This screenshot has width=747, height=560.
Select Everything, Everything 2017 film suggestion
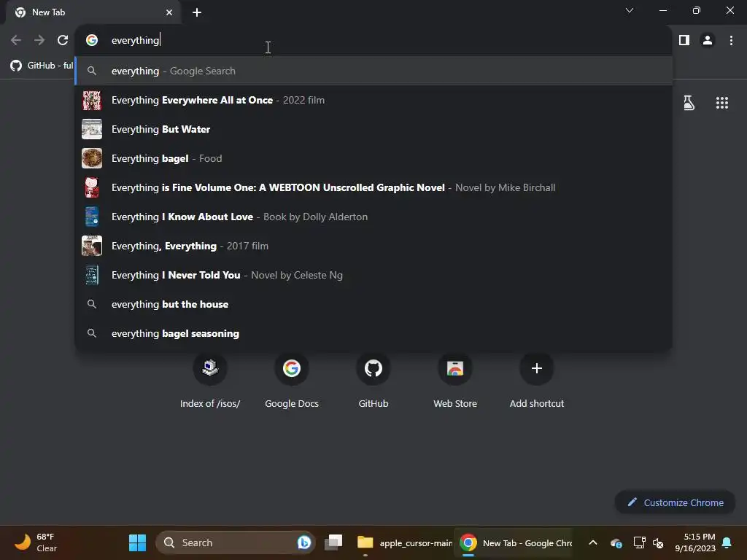(374, 246)
